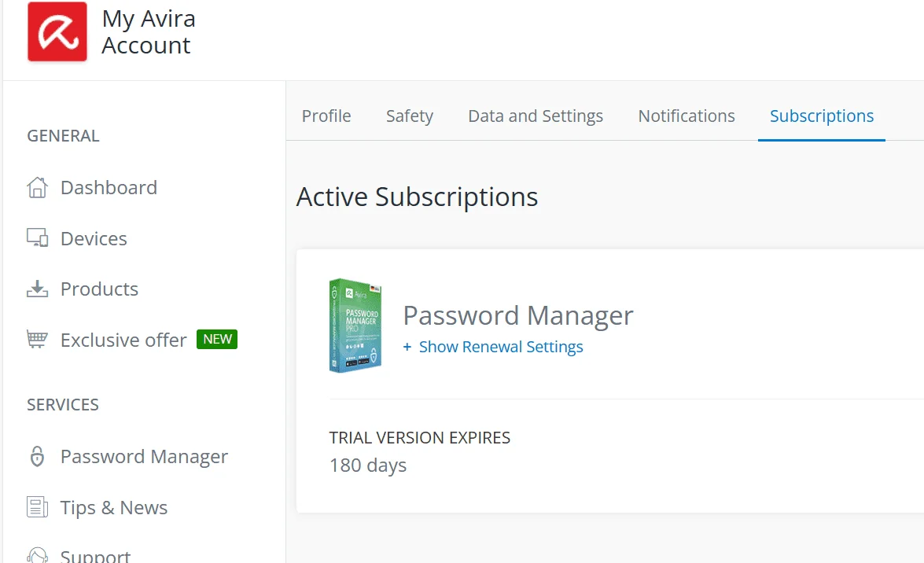Go to Products in the sidebar
Image resolution: width=924 pixels, height=563 pixels.
pyautogui.click(x=100, y=289)
